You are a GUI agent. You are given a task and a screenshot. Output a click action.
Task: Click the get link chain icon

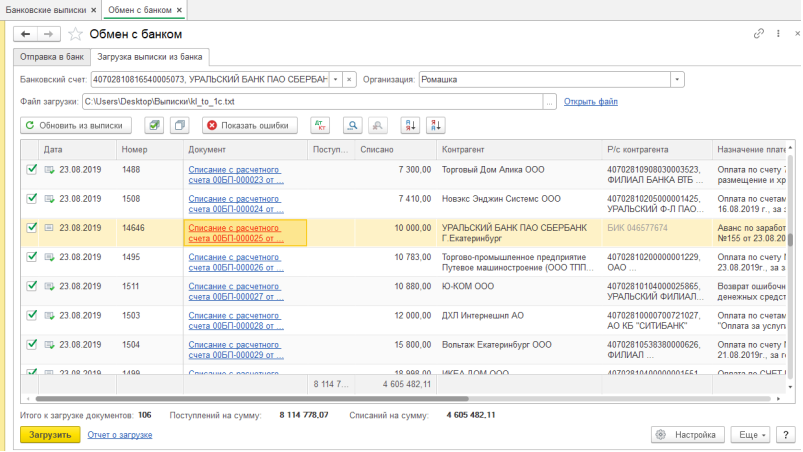tap(758, 33)
